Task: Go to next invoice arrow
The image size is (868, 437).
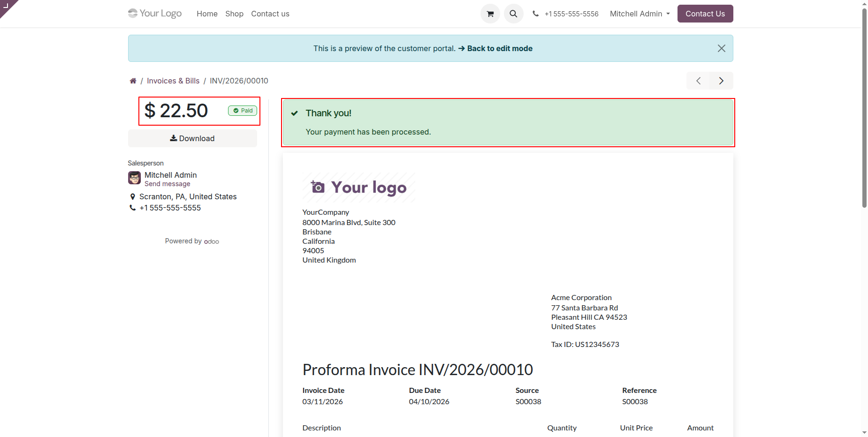Action: coord(721,81)
